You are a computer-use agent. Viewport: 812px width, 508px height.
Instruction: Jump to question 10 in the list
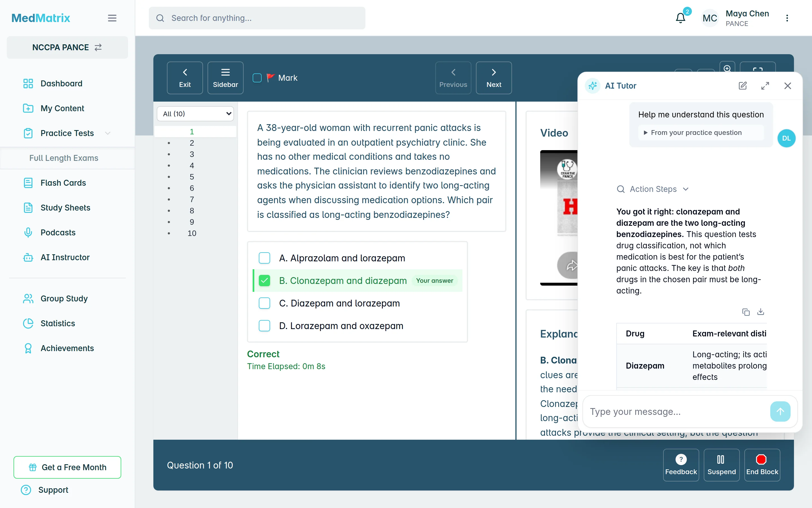tap(192, 233)
